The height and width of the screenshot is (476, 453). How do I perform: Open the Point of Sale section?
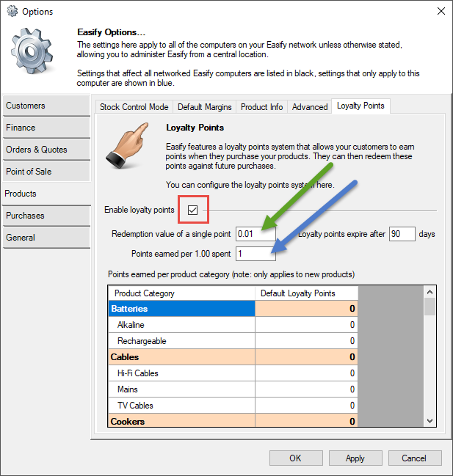[x=46, y=172]
